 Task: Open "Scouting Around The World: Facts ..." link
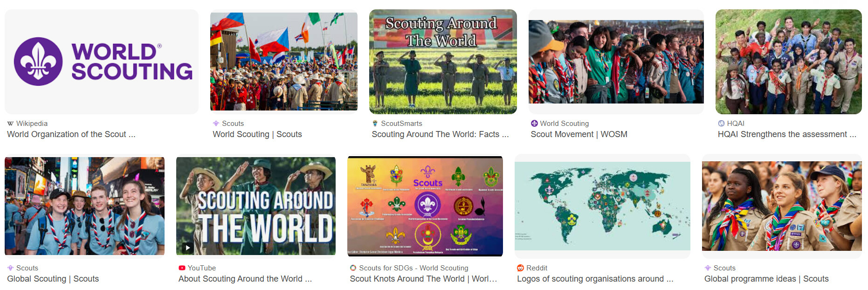pos(440,134)
